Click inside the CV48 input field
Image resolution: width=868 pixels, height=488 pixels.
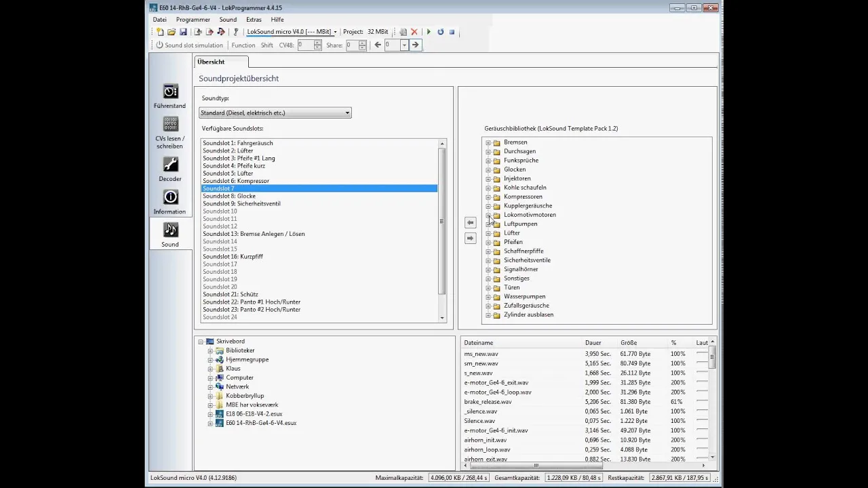pyautogui.click(x=305, y=45)
